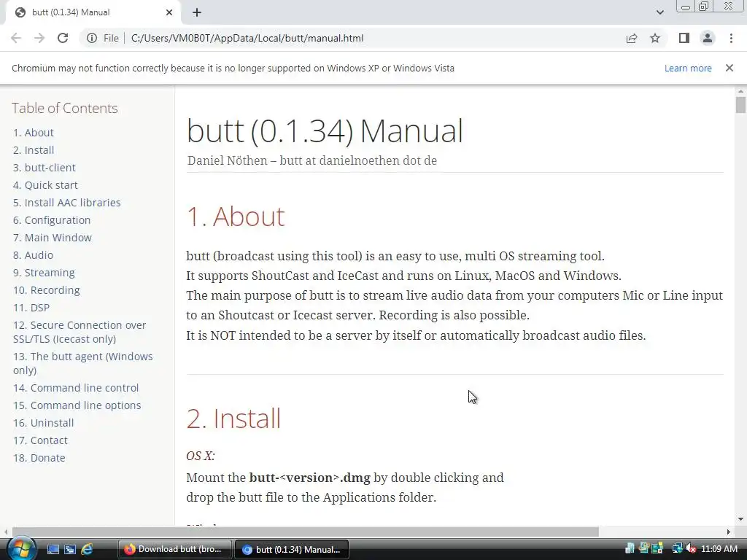Launch Internet Explorer from Quick Launch

(x=87, y=550)
